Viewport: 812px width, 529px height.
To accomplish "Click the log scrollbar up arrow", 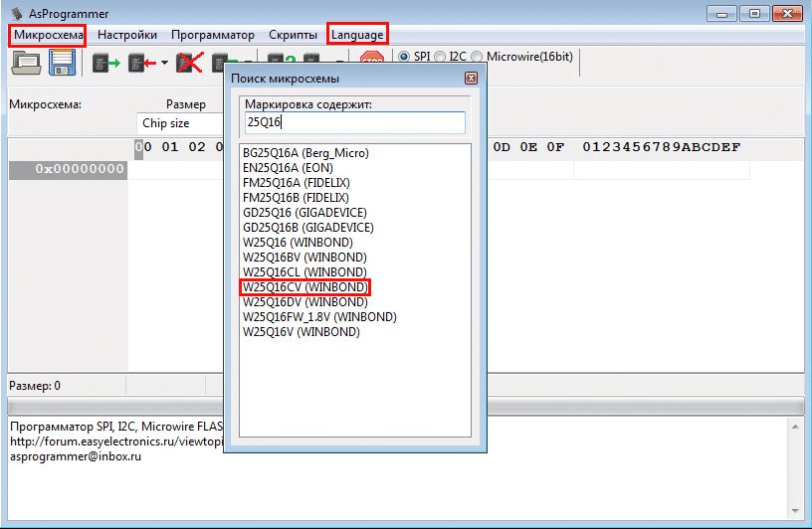I will (x=795, y=427).
